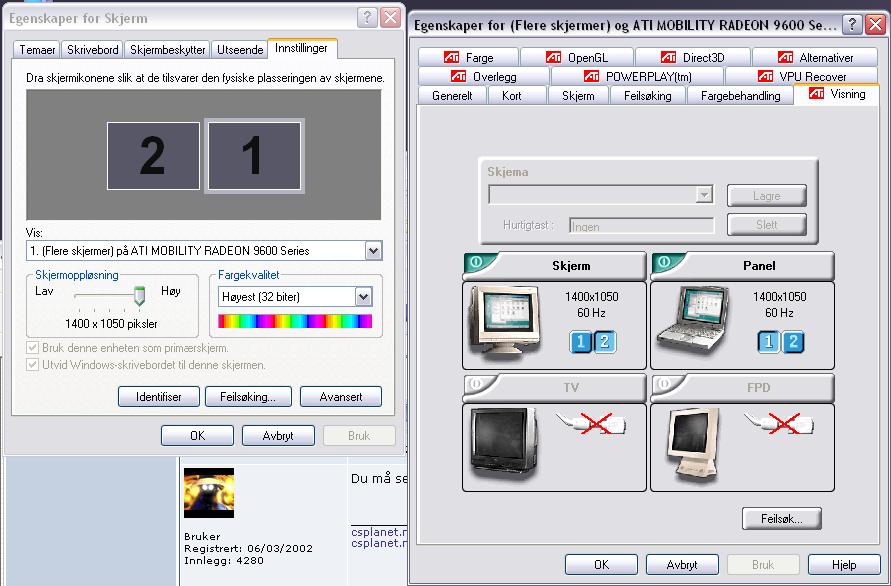Click the flat panel monitor image under FPD
The height and width of the screenshot is (586, 891).
tap(692, 444)
